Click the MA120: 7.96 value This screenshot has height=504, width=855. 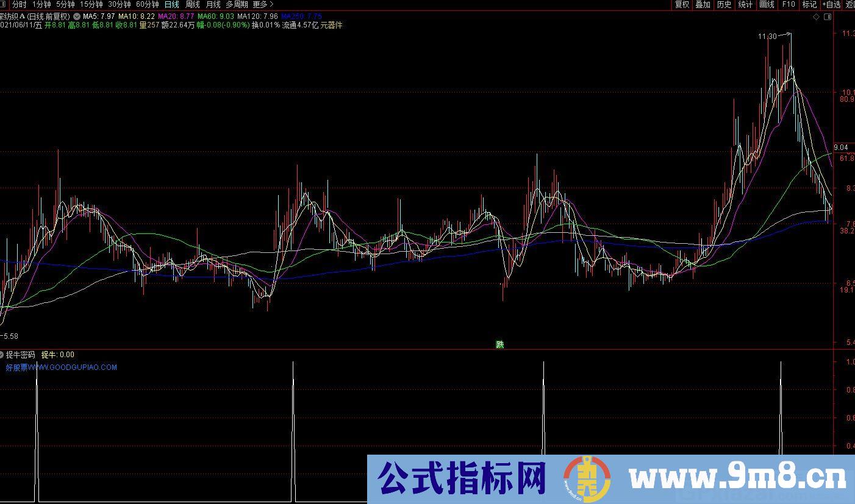(x=257, y=16)
